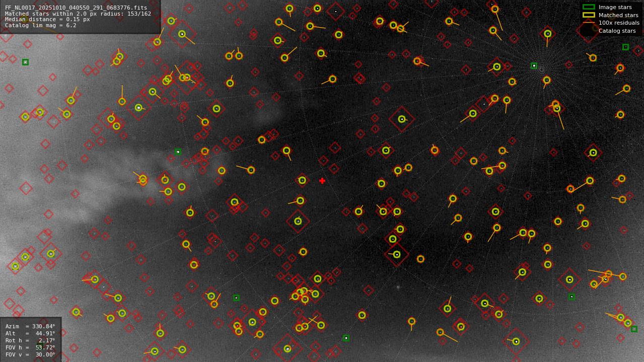
Task: Click the "Azim = 330.84°" value
Action: pos(30,326)
